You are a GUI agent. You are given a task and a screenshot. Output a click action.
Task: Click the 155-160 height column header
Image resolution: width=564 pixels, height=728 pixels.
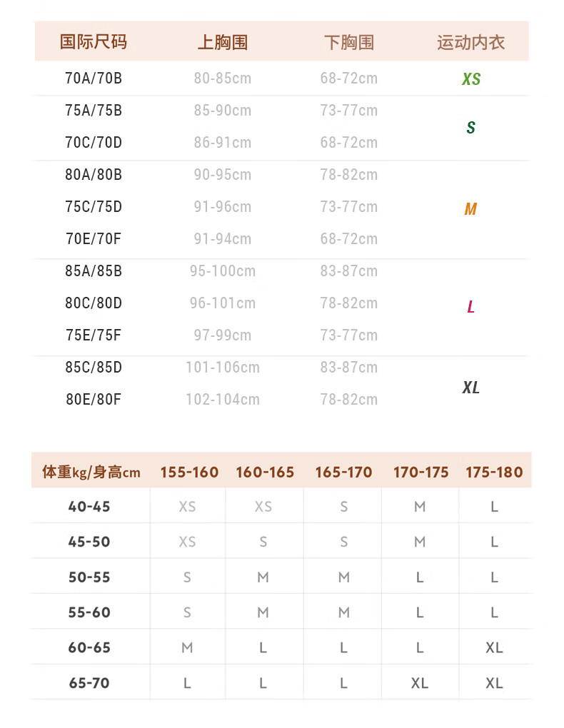point(189,472)
